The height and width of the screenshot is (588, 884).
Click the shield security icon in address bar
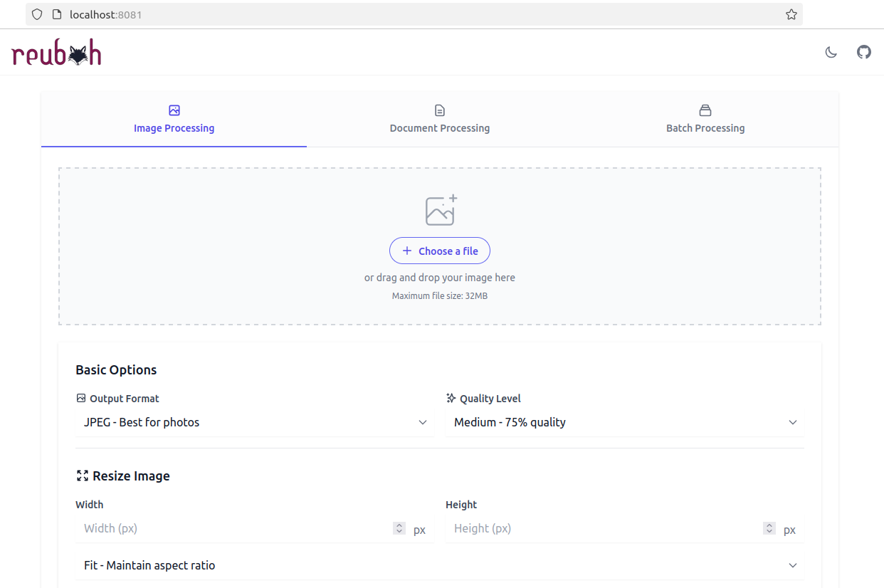[x=37, y=14]
